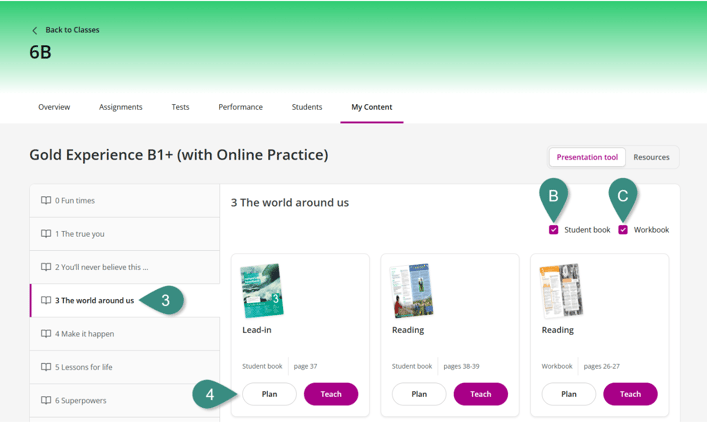707x432 pixels.
Task: Uncheck the Student book checkbox
Action: (554, 230)
